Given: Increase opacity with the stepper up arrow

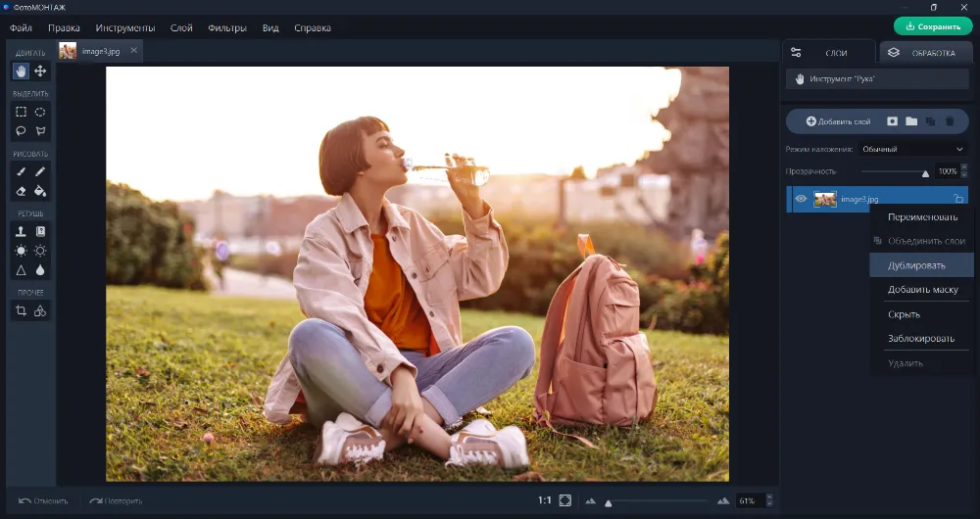Looking at the screenshot, I should [963, 166].
